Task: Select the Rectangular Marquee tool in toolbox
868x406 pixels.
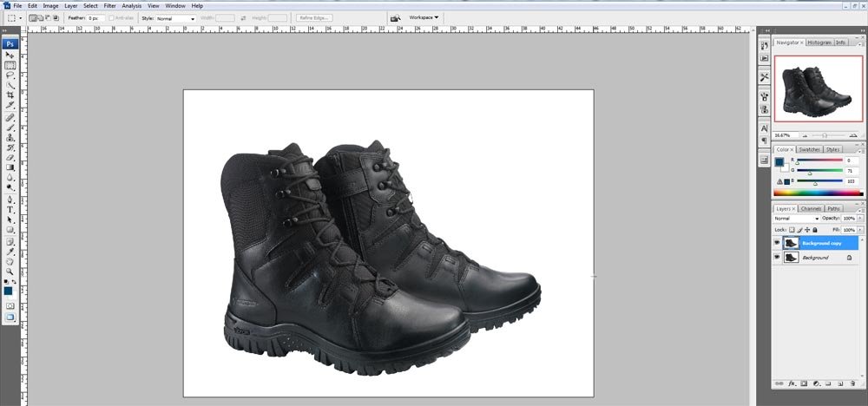Action: click(x=10, y=65)
